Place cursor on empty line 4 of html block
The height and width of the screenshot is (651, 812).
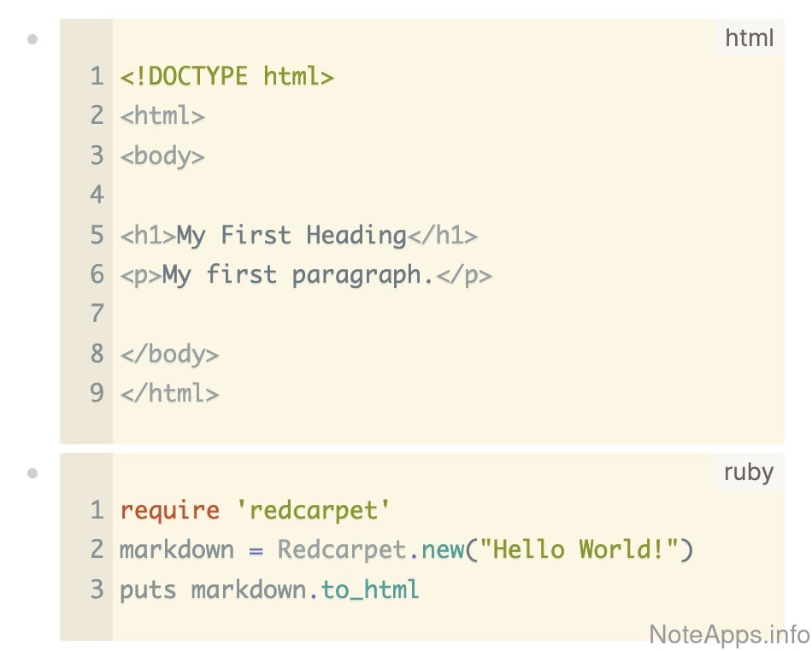click(256, 195)
